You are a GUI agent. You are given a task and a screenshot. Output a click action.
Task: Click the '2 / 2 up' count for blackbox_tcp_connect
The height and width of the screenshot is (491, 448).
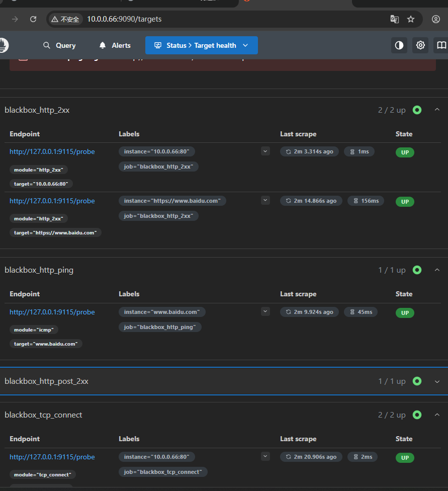(392, 415)
